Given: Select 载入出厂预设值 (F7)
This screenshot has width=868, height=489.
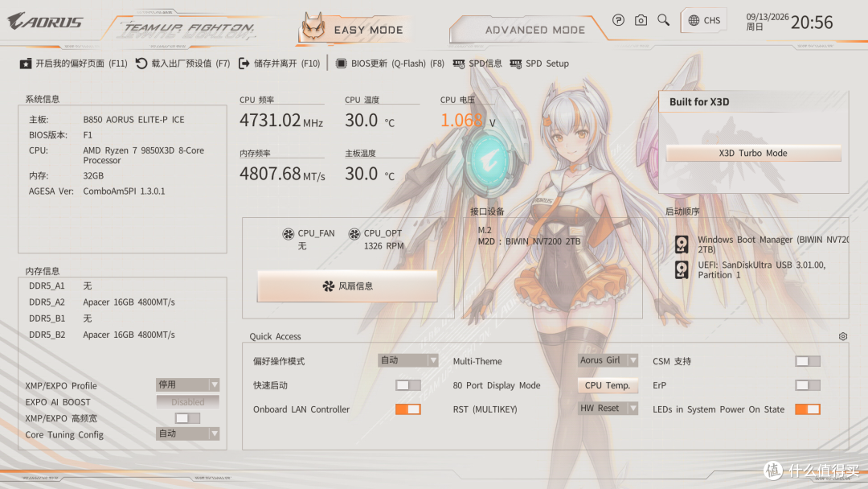Looking at the screenshot, I should coord(182,64).
